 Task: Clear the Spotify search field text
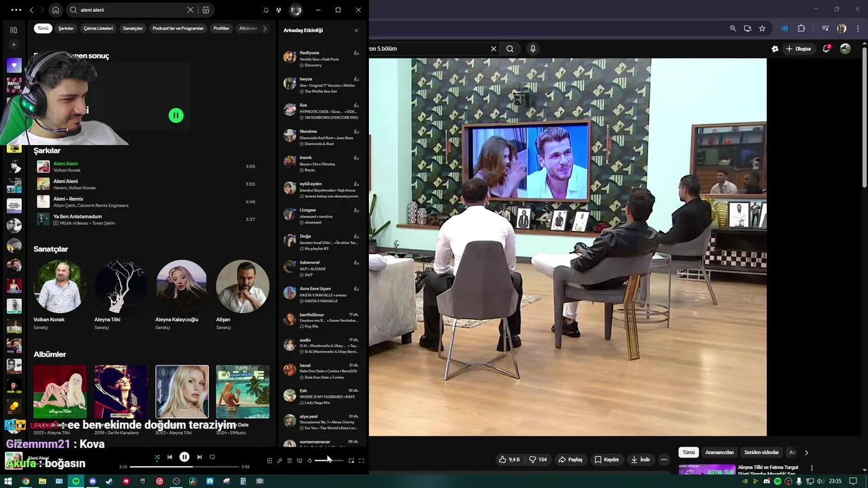click(191, 10)
